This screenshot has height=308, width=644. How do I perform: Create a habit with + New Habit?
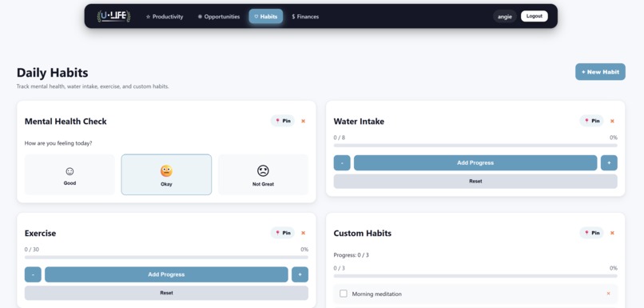point(600,71)
